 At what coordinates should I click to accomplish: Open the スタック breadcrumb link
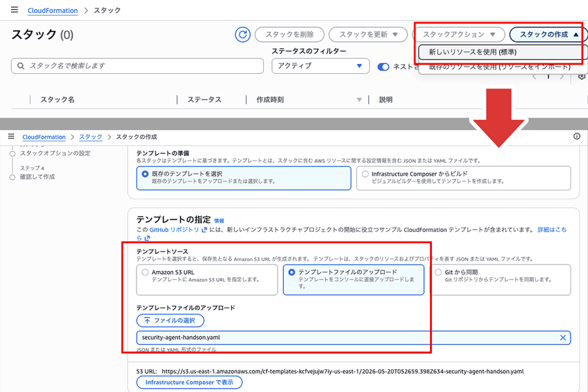click(90, 137)
